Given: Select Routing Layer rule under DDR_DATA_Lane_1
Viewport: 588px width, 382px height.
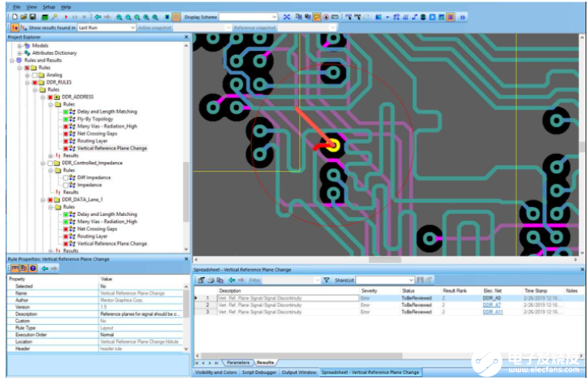Looking at the screenshot, I should pyautogui.click(x=92, y=236).
